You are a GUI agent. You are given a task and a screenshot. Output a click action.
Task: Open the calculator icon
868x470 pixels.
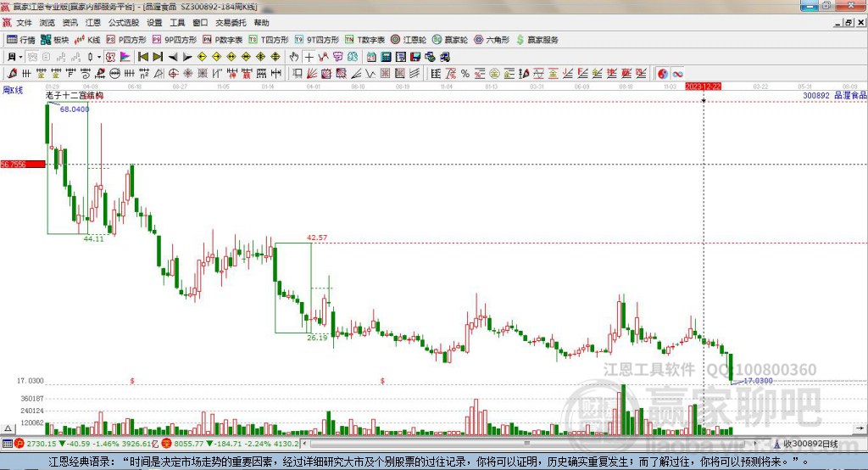386,57
